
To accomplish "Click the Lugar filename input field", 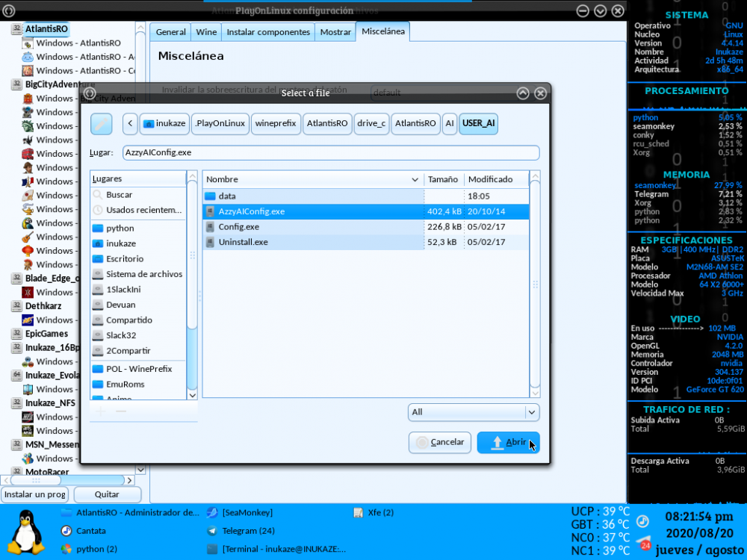I will click(x=330, y=152).
